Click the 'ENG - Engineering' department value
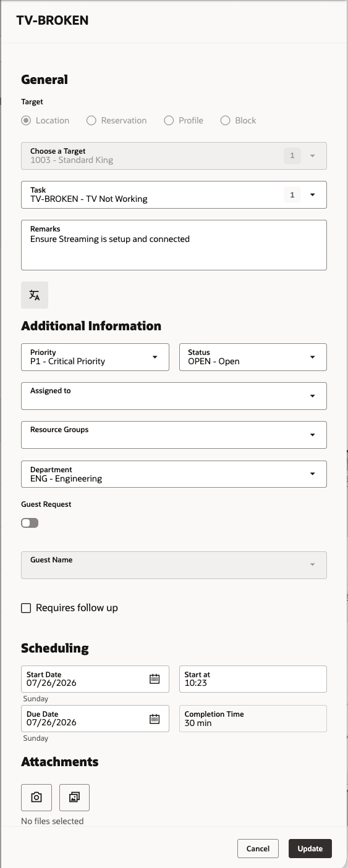The image size is (348, 868). click(x=66, y=478)
